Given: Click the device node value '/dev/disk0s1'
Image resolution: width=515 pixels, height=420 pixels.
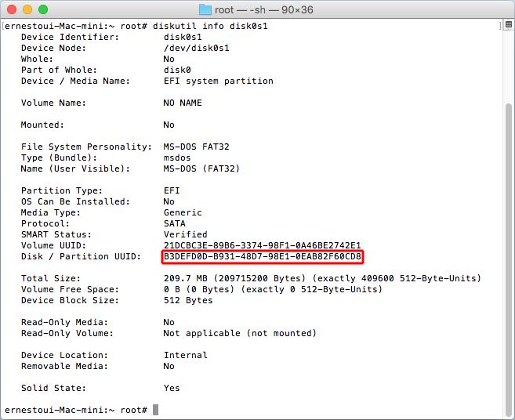Looking at the screenshot, I should 197,48.
